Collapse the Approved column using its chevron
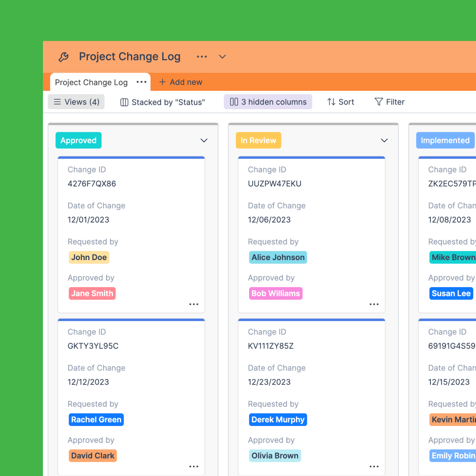Image resolution: width=476 pixels, height=476 pixels. coord(204,140)
